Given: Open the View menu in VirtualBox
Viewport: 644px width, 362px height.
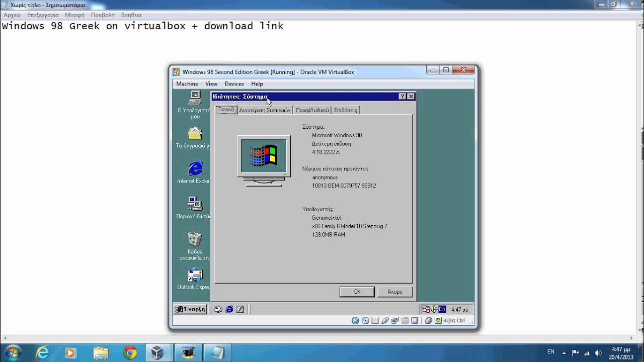Looking at the screenshot, I should pyautogui.click(x=211, y=84).
